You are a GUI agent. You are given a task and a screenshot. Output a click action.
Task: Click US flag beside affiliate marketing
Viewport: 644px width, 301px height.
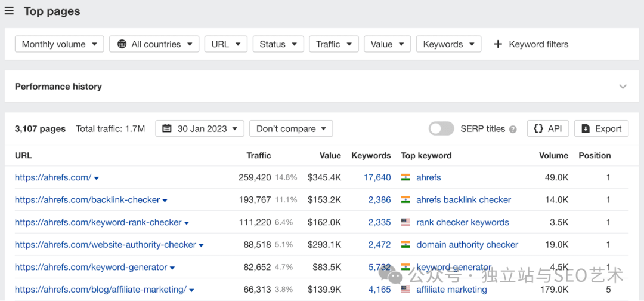point(406,290)
